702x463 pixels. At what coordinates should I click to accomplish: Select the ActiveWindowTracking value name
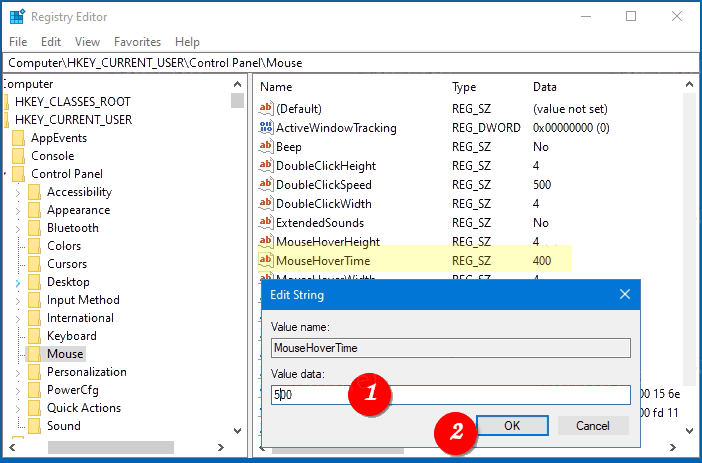click(336, 128)
